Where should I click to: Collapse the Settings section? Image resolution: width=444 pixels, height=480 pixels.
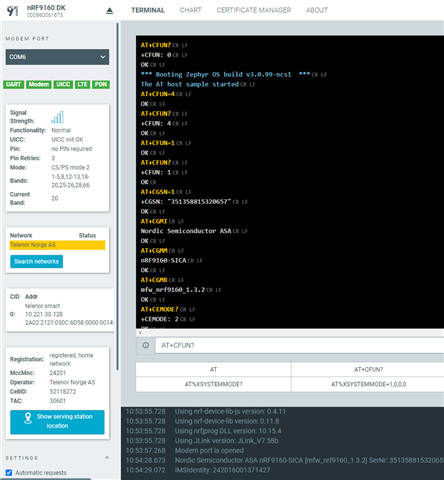107,458
